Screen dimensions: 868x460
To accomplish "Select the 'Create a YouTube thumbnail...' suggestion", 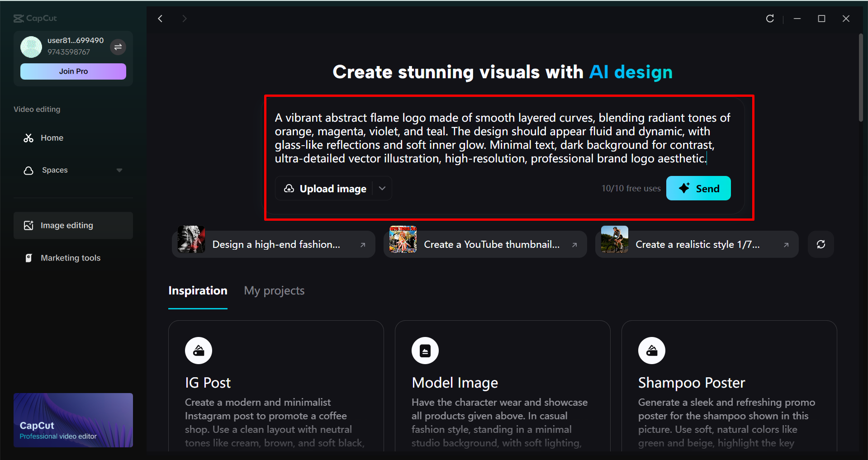I will click(x=485, y=244).
